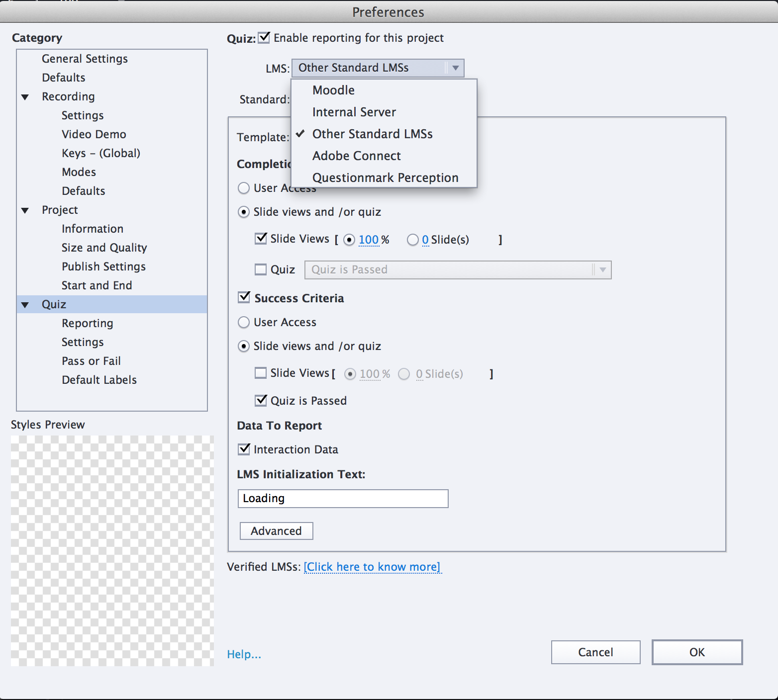Click in the LMS Initialization Text field
The height and width of the screenshot is (700, 778).
(x=343, y=499)
